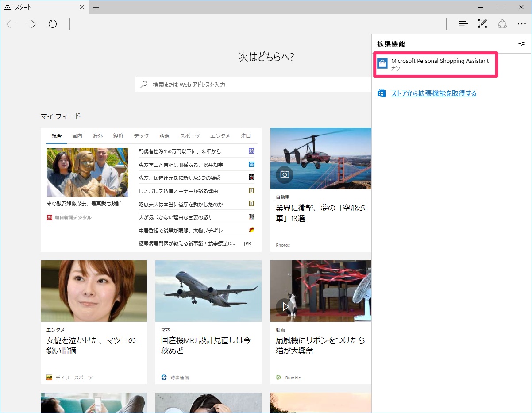Image resolution: width=532 pixels, height=413 pixels.
Task: Click ストアから拡張機能を取得する link
Action: pos(434,93)
